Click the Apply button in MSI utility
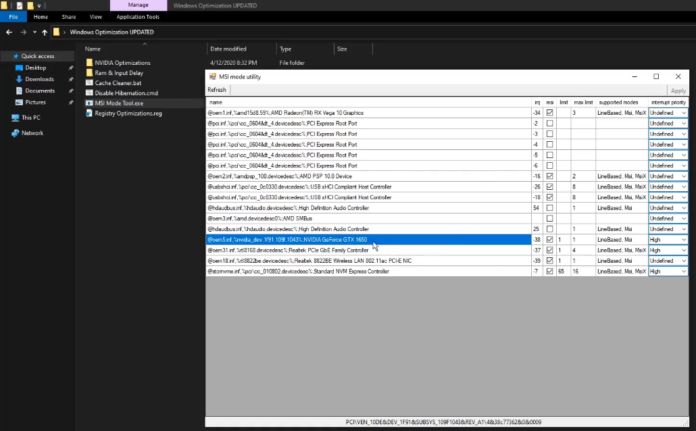The image size is (696, 431). tap(678, 91)
